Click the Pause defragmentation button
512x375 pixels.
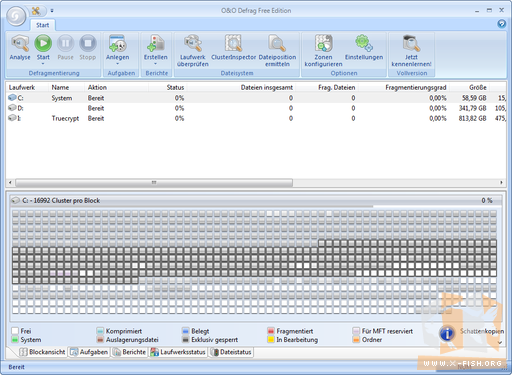coord(65,43)
